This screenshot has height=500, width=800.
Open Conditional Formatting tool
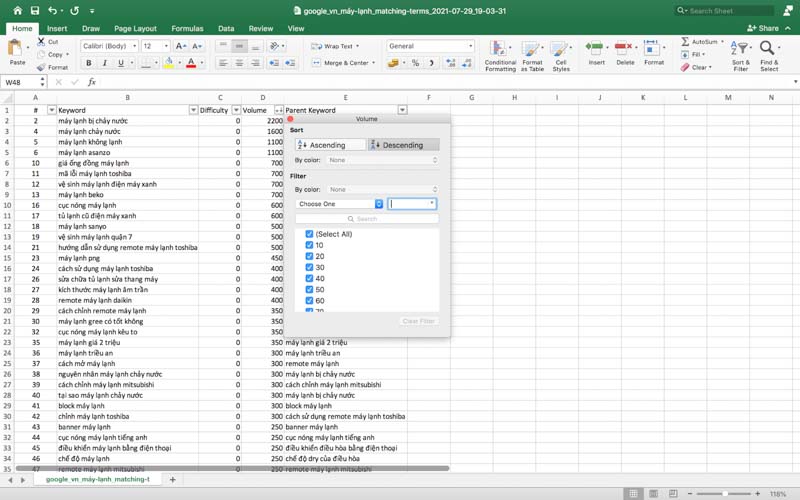pos(500,55)
